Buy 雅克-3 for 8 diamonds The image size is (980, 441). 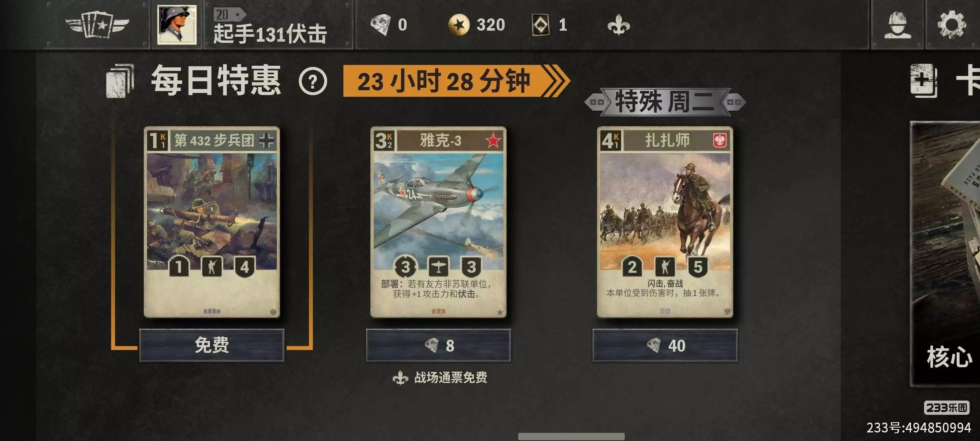coord(438,345)
